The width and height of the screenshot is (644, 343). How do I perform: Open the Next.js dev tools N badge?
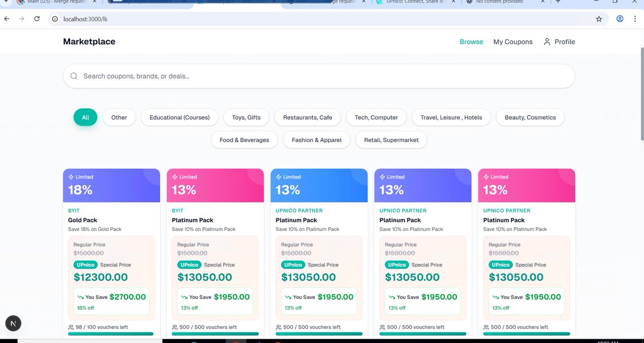(x=13, y=323)
